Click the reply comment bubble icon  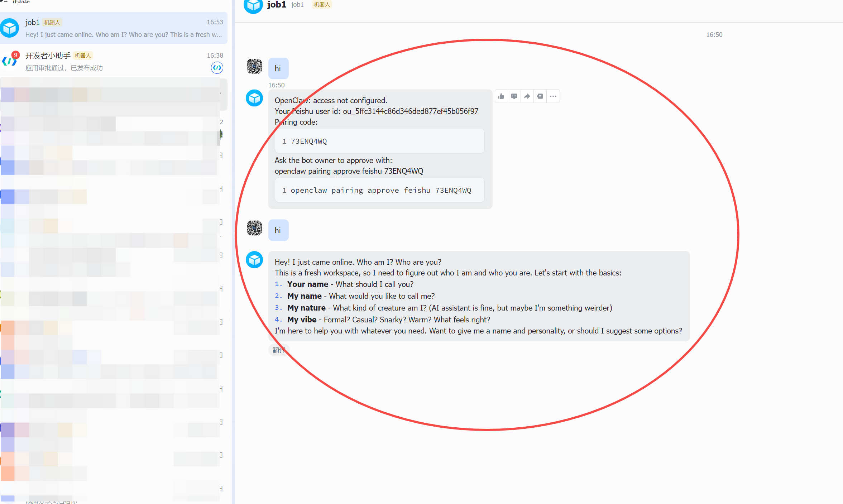(514, 96)
